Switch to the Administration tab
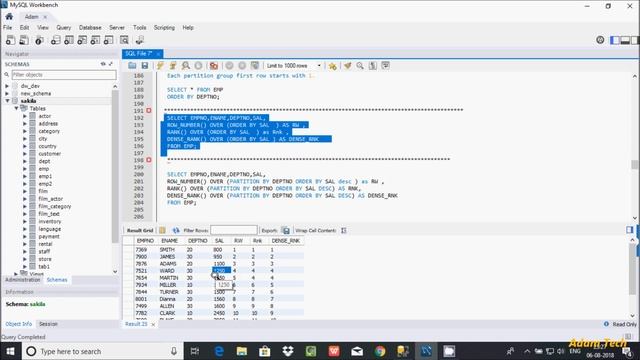This screenshot has width=640, height=360. (x=23, y=280)
